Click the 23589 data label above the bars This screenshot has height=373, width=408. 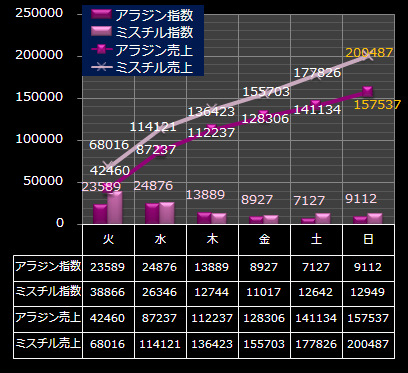click(101, 187)
